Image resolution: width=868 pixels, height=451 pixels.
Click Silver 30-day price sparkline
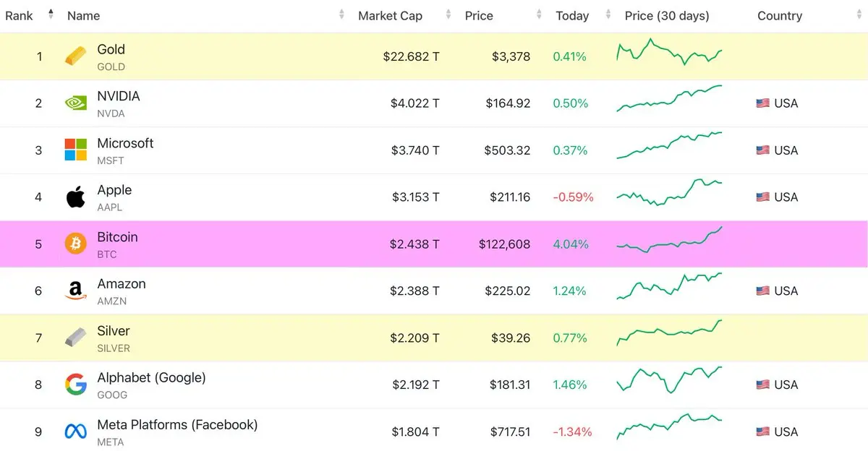(x=669, y=333)
